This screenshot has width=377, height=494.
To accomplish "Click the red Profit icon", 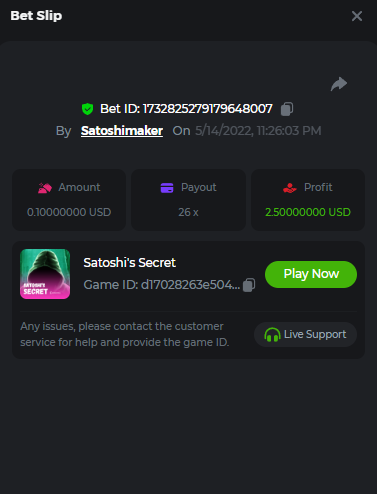I will tap(290, 188).
